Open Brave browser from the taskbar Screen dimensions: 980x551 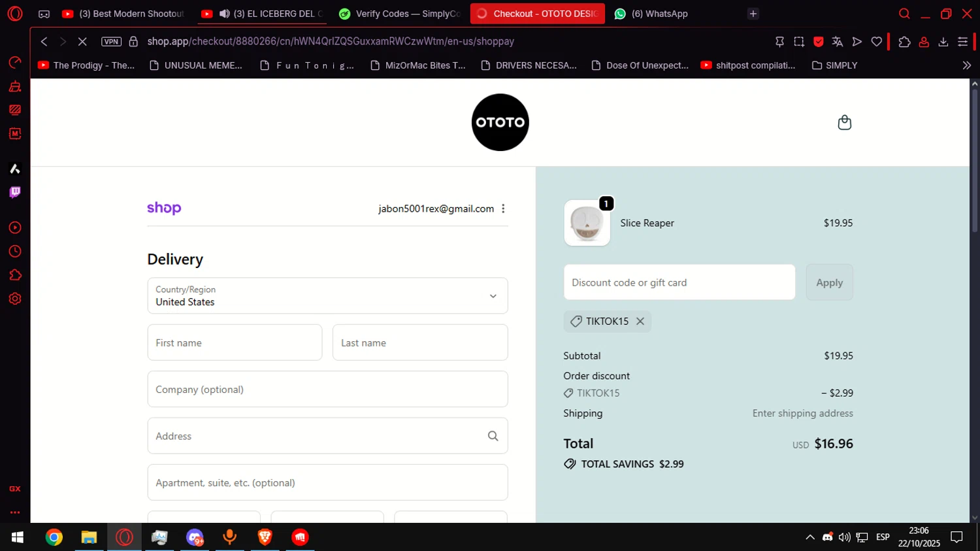coord(265,537)
